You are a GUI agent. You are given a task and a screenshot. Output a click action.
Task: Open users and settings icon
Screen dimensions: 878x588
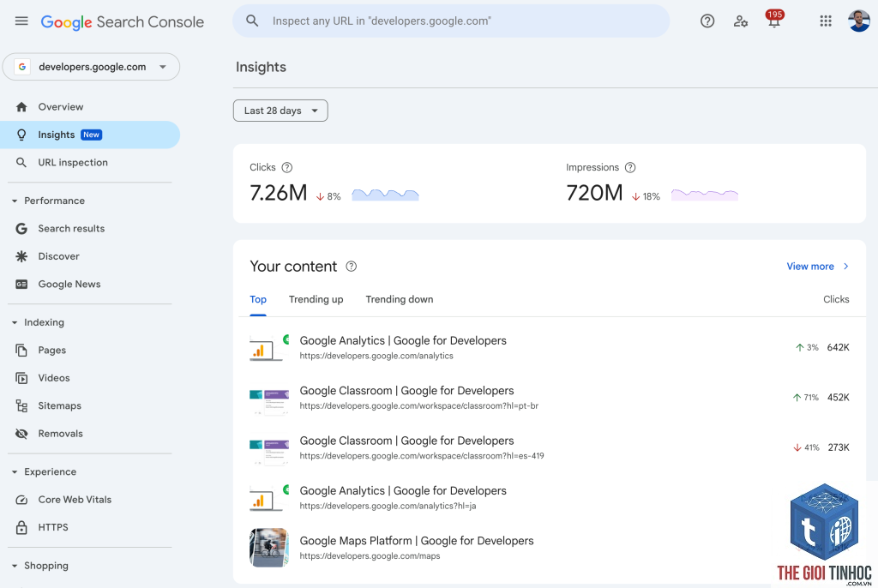740,21
